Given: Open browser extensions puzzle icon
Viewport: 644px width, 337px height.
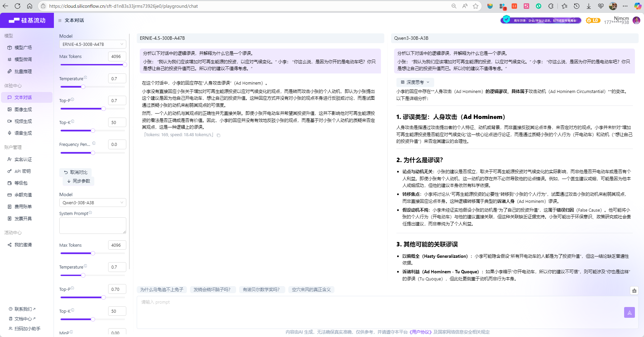Looking at the screenshot, I should (x=551, y=6).
